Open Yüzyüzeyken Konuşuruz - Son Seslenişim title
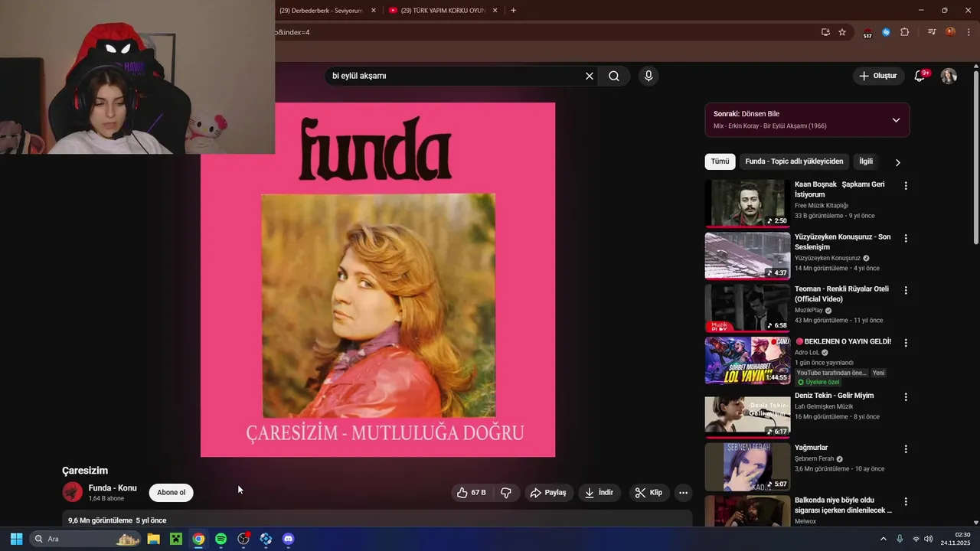The height and width of the screenshot is (551, 980). (842, 242)
